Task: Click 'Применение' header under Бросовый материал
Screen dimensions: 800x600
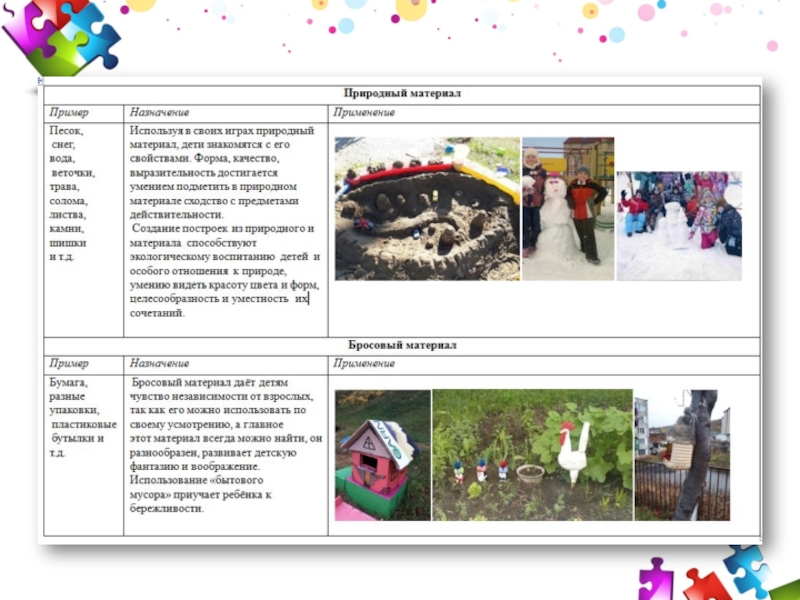Action: coord(365,364)
